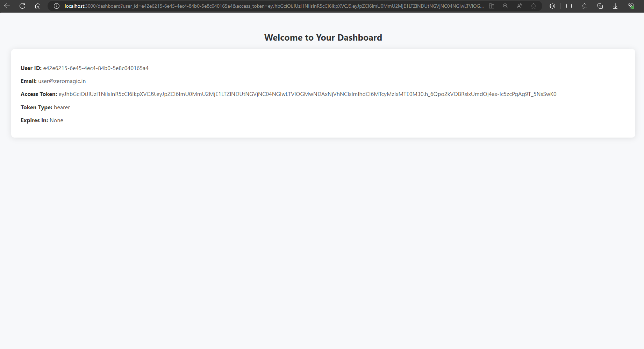The height and width of the screenshot is (349, 644).
Task: Open the Downloads panel
Action: coord(615,6)
